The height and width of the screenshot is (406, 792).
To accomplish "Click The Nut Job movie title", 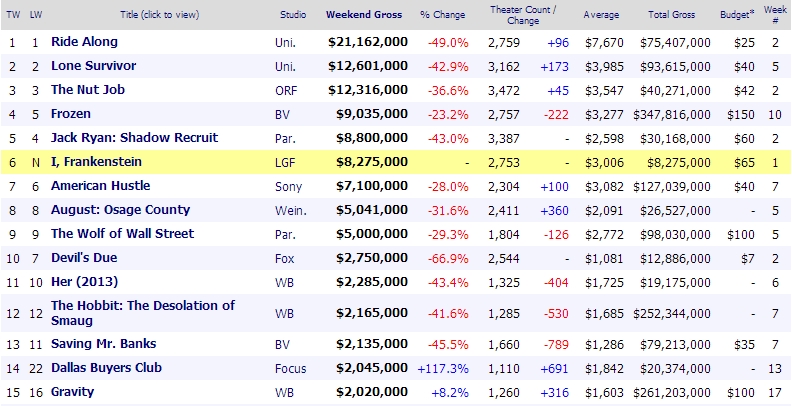I will (89, 90).
